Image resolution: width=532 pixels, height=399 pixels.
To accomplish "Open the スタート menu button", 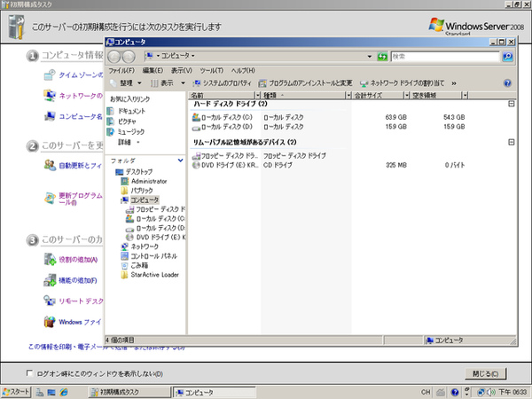I will (x=16, y=392).
